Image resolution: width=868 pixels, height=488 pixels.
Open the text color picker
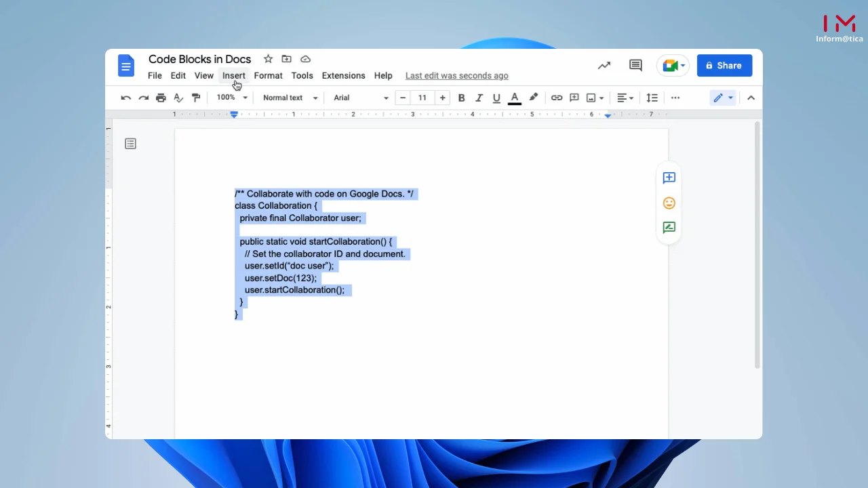tap(515, 98)
